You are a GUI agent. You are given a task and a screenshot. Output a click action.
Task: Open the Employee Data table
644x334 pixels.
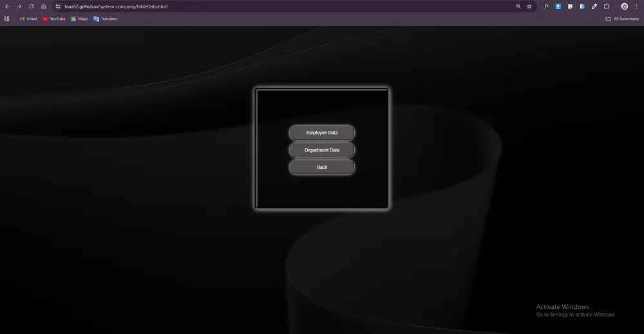point(321,133)
